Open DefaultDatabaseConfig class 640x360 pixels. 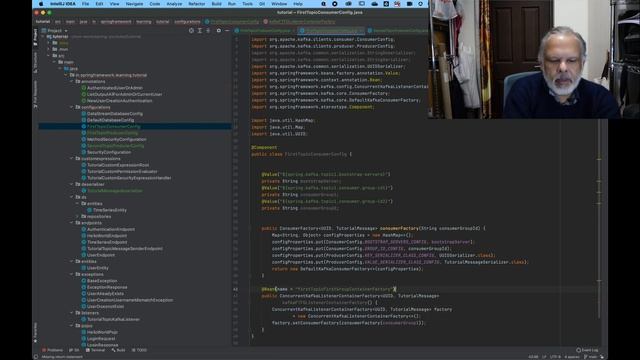(108, 120)
